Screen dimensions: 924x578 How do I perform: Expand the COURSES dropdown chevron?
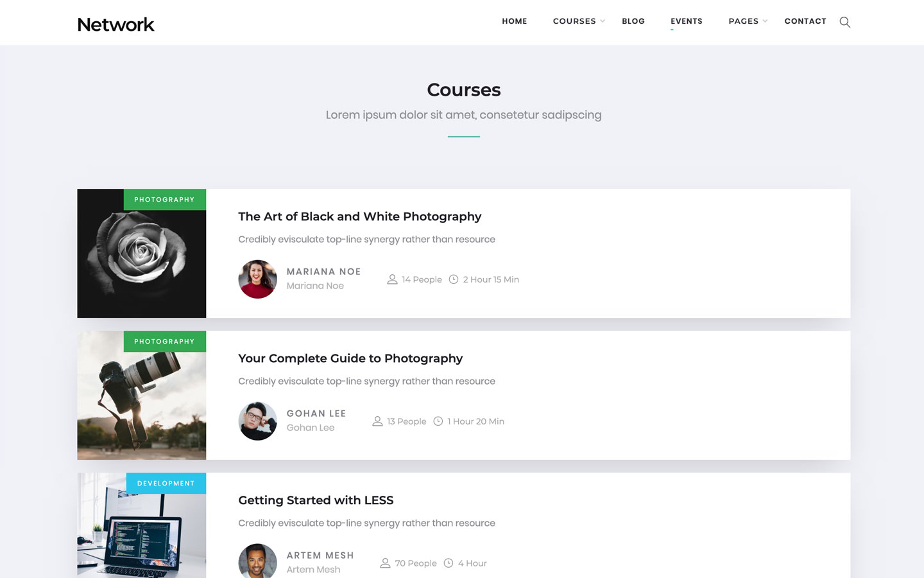[x=602, y=21]
